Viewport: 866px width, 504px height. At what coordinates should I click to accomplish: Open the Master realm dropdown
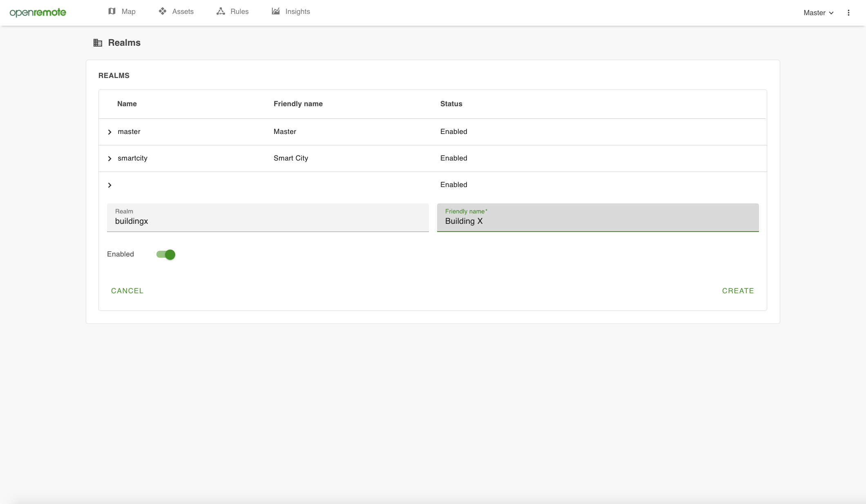click(x=818, y=13)
